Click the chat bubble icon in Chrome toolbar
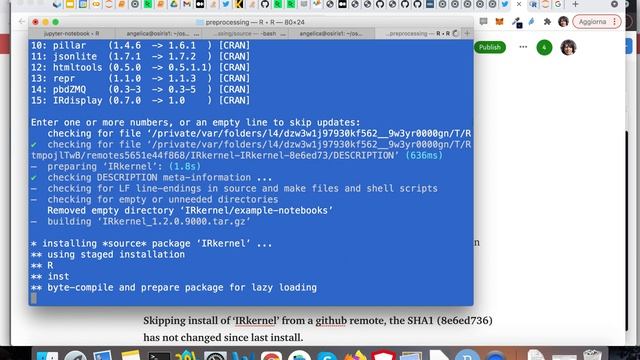 click(483, 22)
